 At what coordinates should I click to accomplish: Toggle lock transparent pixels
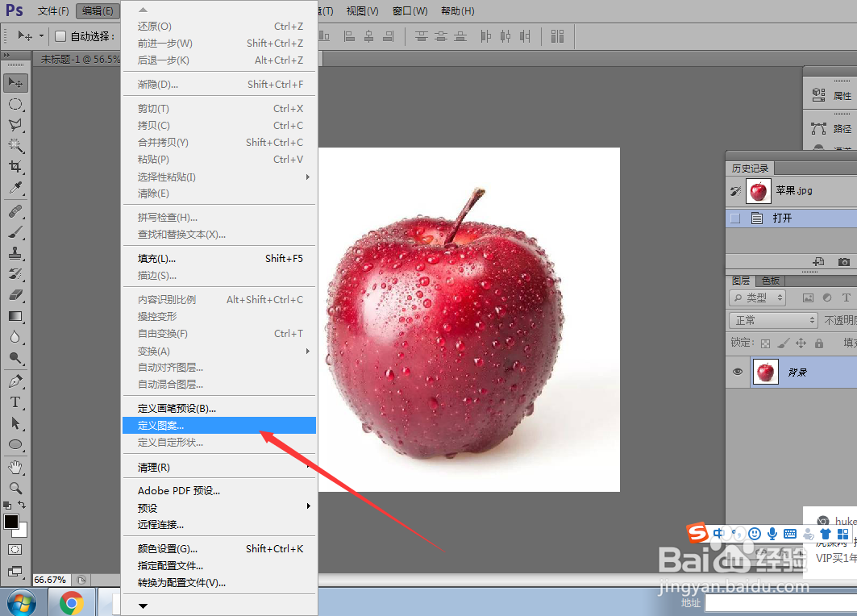coord(766,343)
